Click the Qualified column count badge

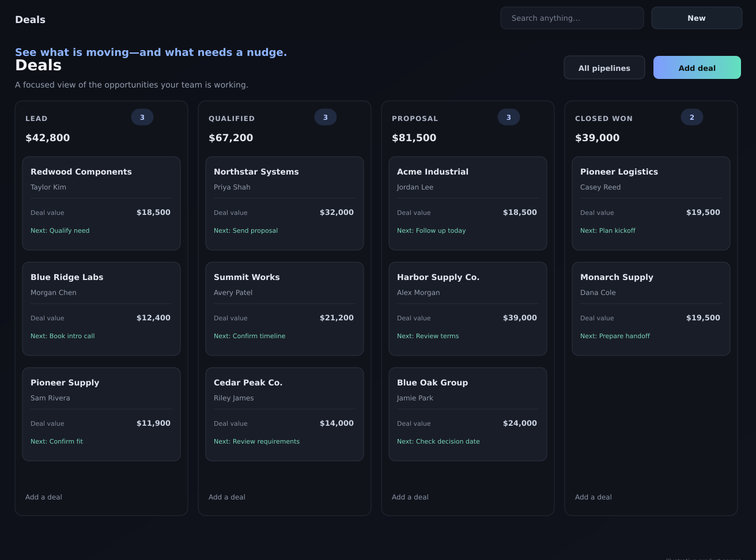pos(326,118)
